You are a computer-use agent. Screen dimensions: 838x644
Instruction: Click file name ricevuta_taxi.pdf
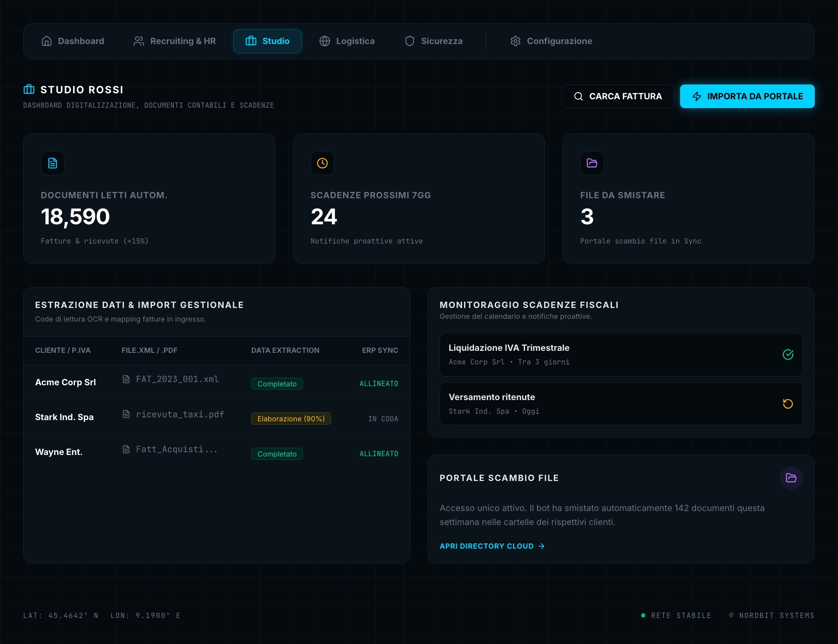click(x=180, y=414)
